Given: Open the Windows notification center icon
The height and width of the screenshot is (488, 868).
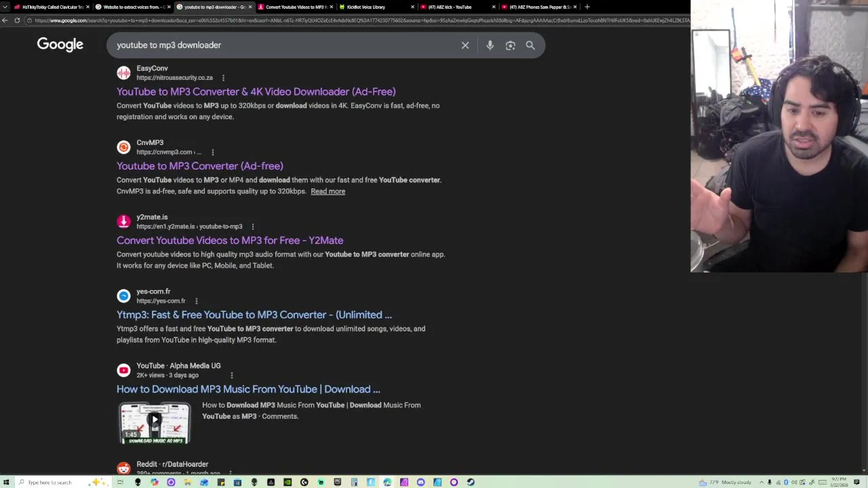Looking at the screenshot, I should coord(856,482).
